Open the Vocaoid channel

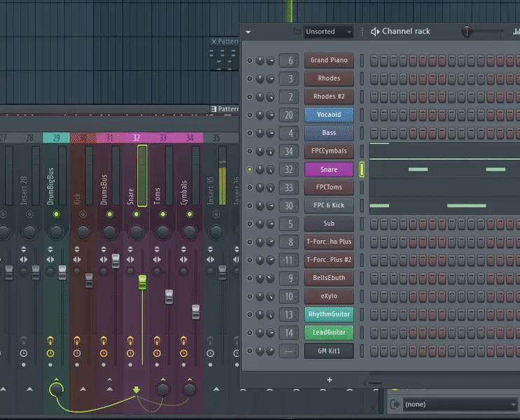point(329,115)
